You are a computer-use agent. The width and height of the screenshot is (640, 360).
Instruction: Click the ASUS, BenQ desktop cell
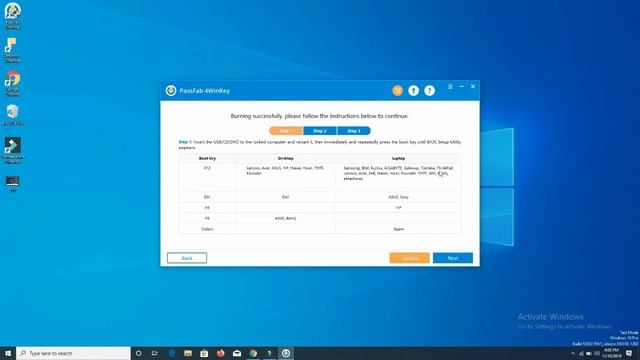click(x=285, y=218)
